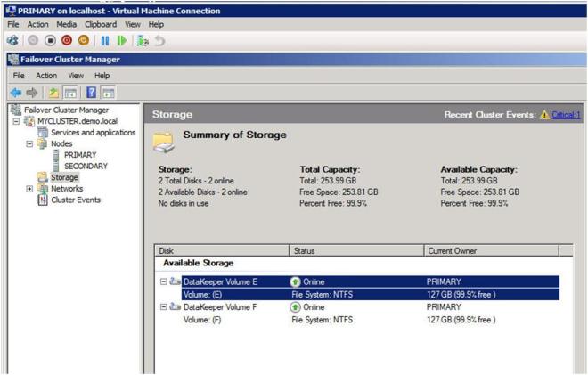Expand the Networks tree branch
This screenshot has width=588, height=375.
pyautogui.click(x=30, y=189)
